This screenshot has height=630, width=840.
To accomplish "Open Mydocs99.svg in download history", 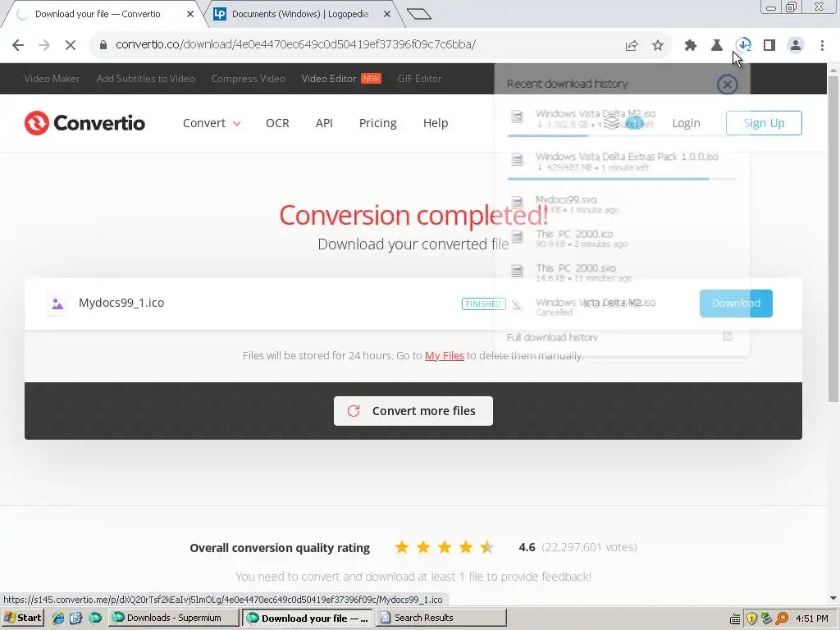I will pyautogui.click(x=622, y=203).
